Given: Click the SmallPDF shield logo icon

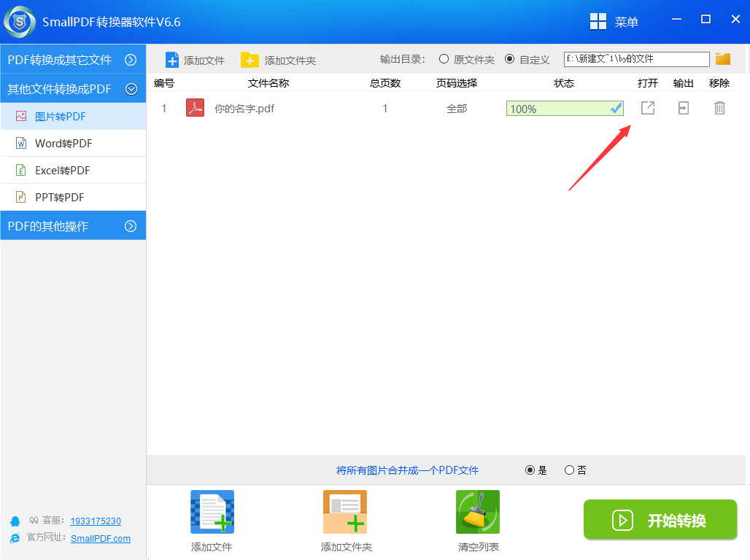Looking at the screenshot, I should tap(20, 22).
